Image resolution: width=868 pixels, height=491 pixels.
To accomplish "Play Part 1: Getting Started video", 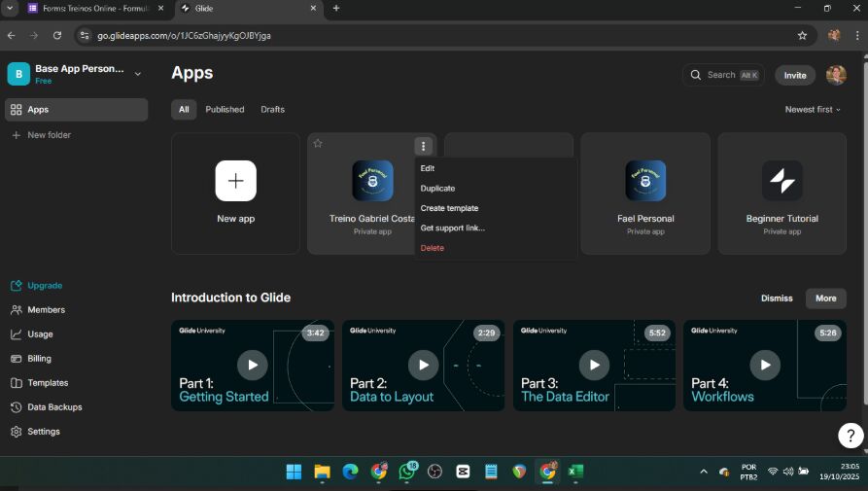I will tap(253, 365).
